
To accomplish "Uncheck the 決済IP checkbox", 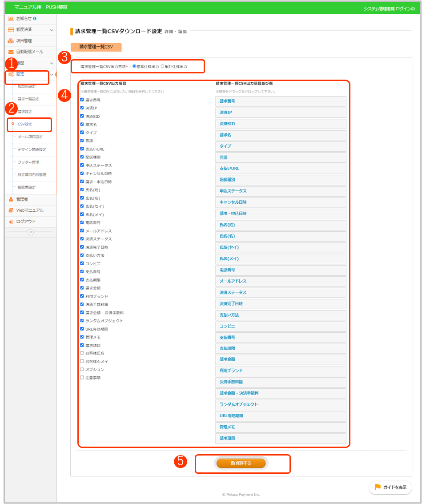I will tap(82, 108).
